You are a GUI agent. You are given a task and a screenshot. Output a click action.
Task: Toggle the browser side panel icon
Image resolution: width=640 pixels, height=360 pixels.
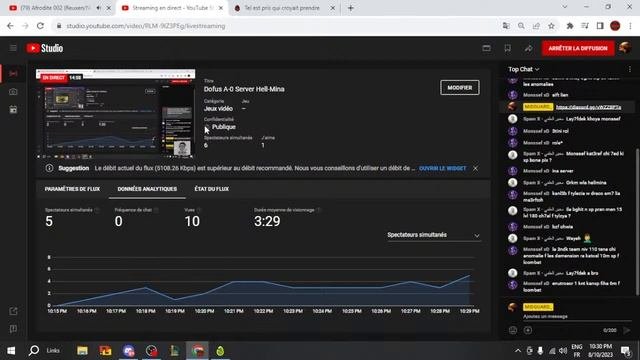tap(600, 26)
